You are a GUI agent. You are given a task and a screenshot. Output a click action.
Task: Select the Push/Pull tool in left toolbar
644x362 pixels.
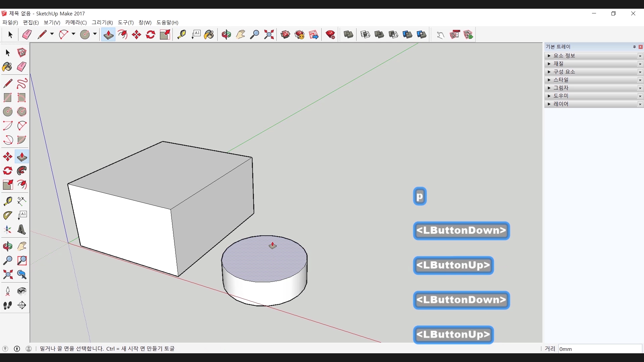tap(22, 157)
